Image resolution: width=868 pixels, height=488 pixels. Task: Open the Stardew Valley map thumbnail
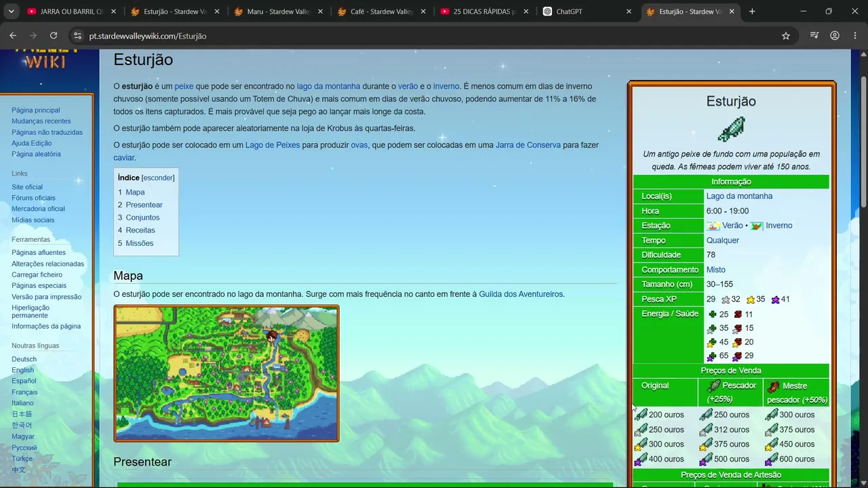[226, 373]
